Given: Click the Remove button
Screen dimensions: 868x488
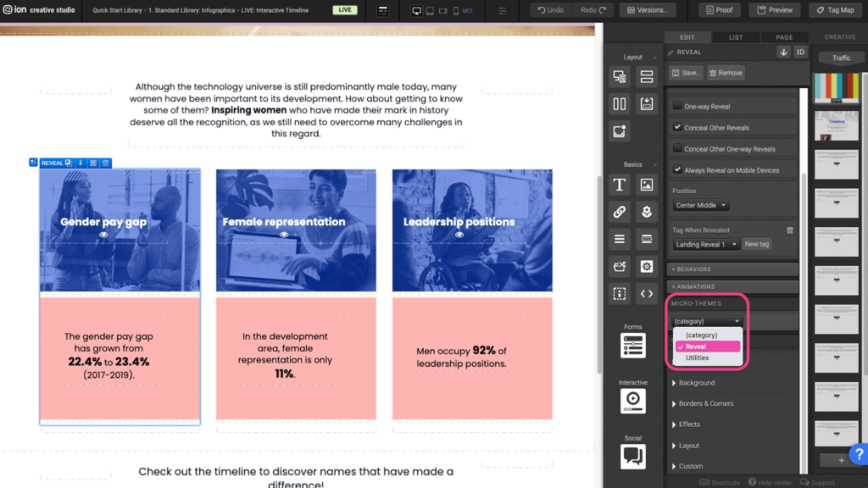Looking at the screenshot, I should tap(726, 73).
